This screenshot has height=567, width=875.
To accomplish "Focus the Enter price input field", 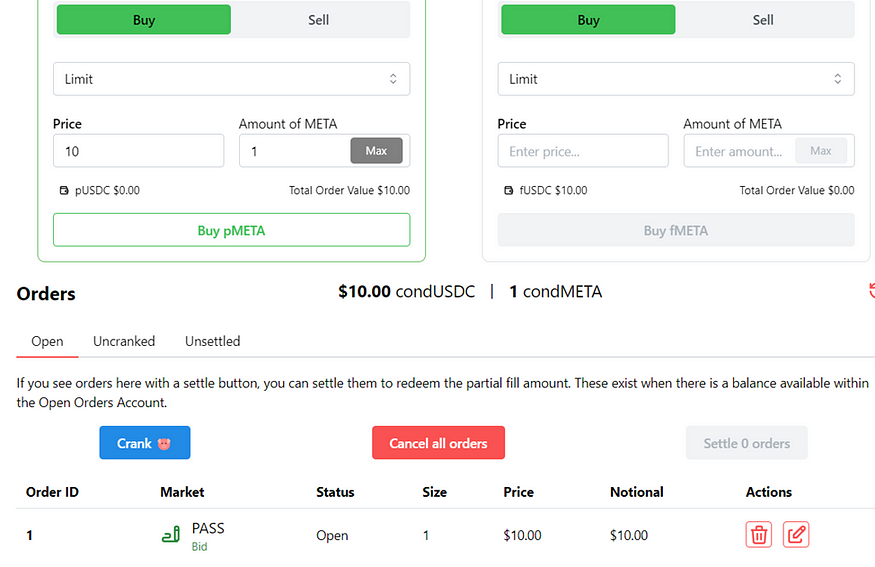I will 583,151.
